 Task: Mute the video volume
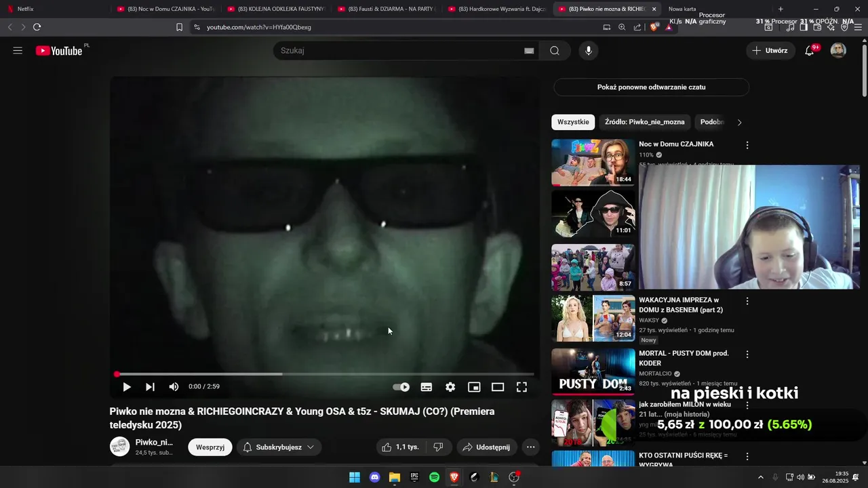(x=174, y=387)
